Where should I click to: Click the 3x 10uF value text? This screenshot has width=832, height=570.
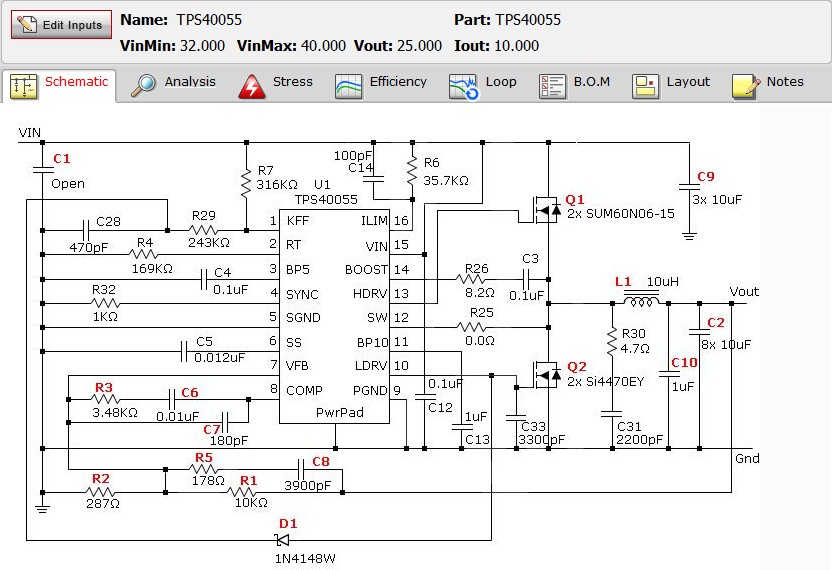(717, 200)
